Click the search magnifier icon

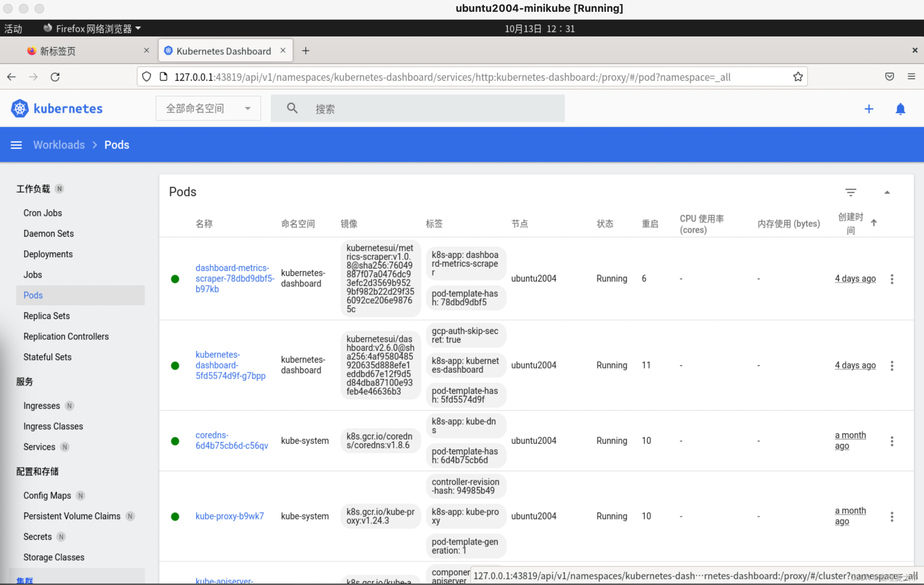[292, 108]
